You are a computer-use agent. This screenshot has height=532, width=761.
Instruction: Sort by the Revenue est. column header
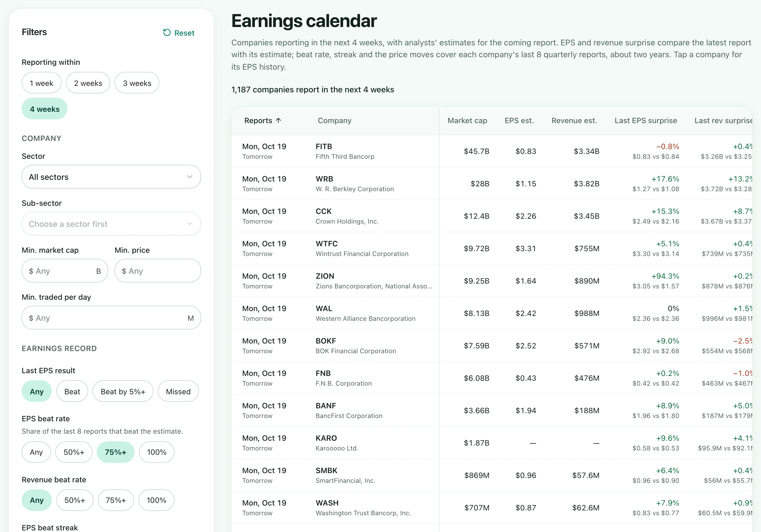[574, 121]
